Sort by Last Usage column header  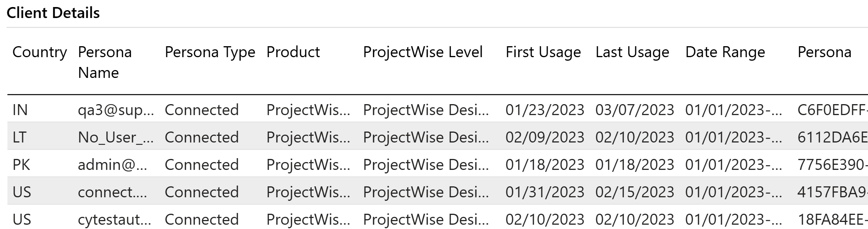click(x=632, y=52)
